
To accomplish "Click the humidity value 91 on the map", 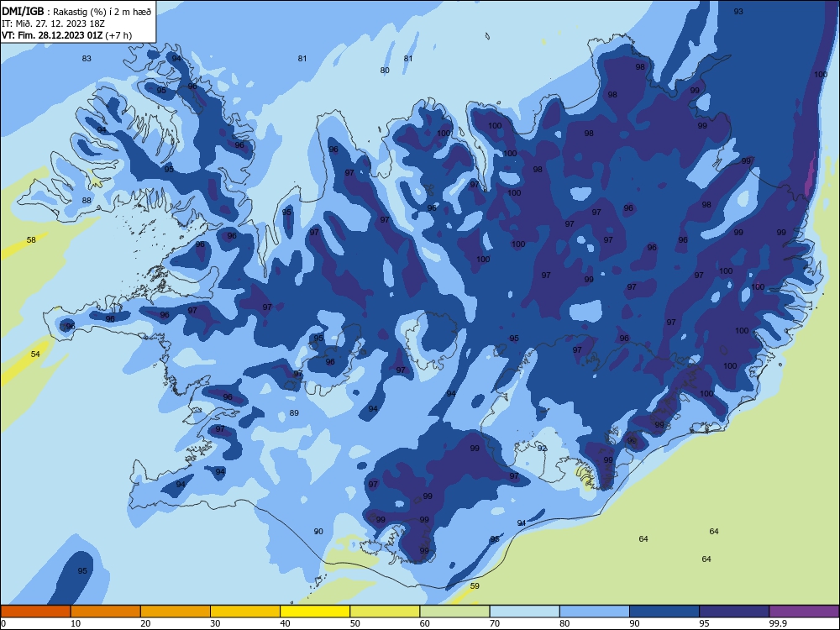I will pyautogui.click(x=522, y=522).
